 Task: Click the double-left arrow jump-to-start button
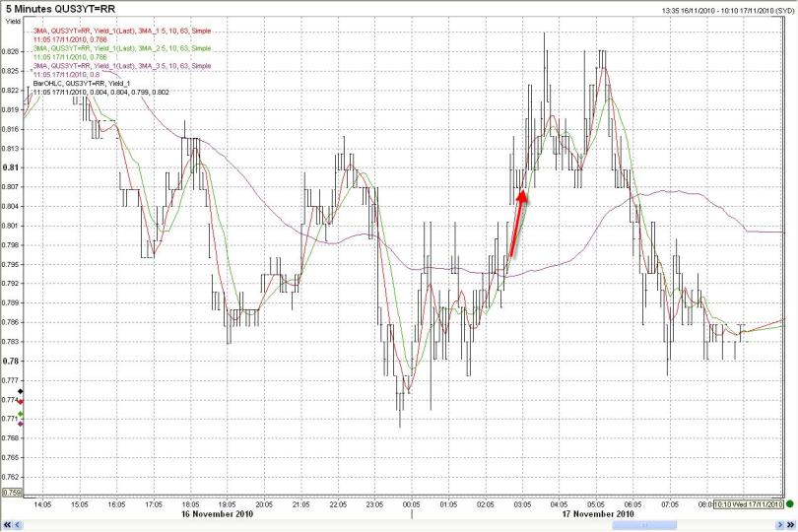(6, 524)
